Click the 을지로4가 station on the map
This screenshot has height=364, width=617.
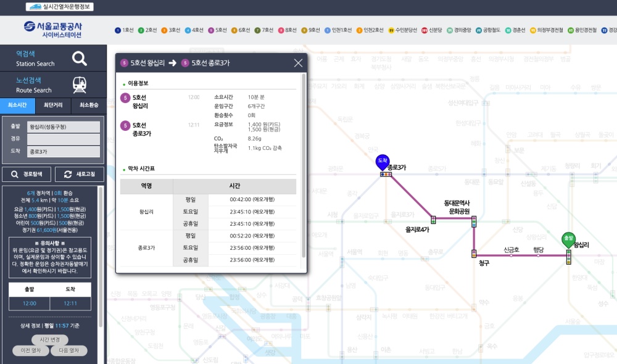point(433,220)
